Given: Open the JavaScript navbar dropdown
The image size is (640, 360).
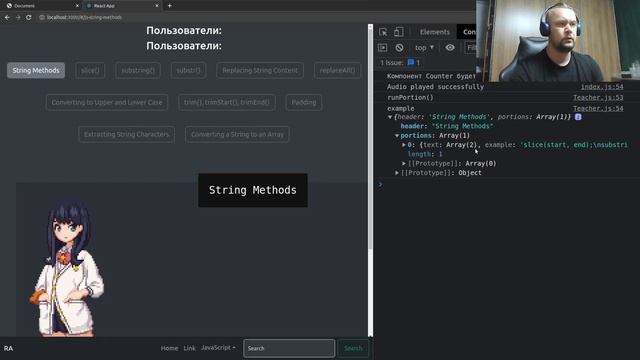Looking at the screenshot, I should coord(218,348).
